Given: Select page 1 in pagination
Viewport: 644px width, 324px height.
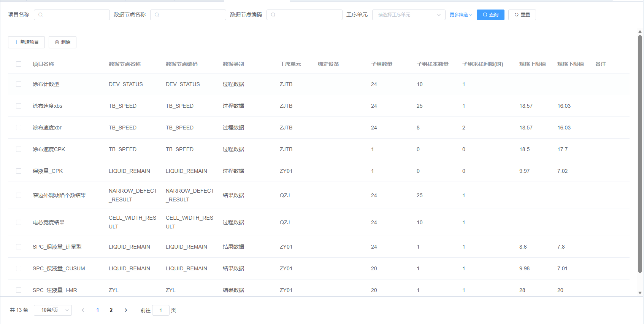Looking at the screenshot, I should [98, 310].
